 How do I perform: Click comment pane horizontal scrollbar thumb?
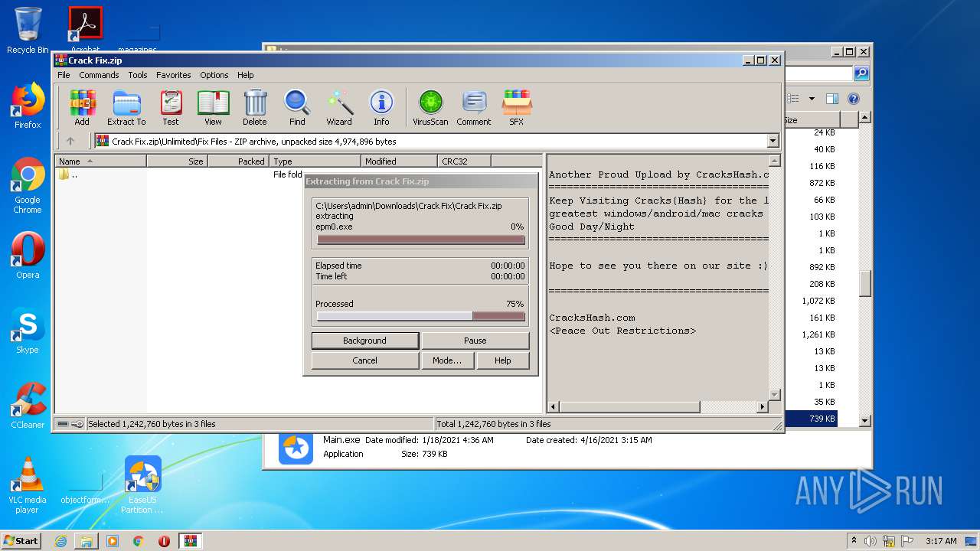[x=629, y=407]
